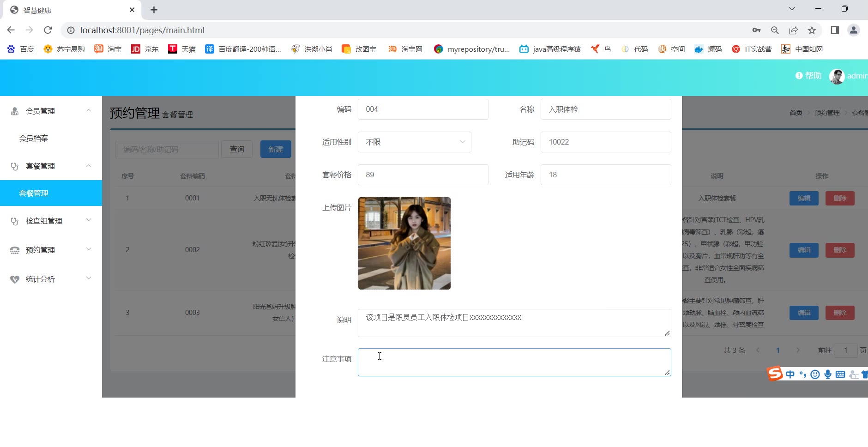Select 会员档案 in the sidebar

click(34, 138)
